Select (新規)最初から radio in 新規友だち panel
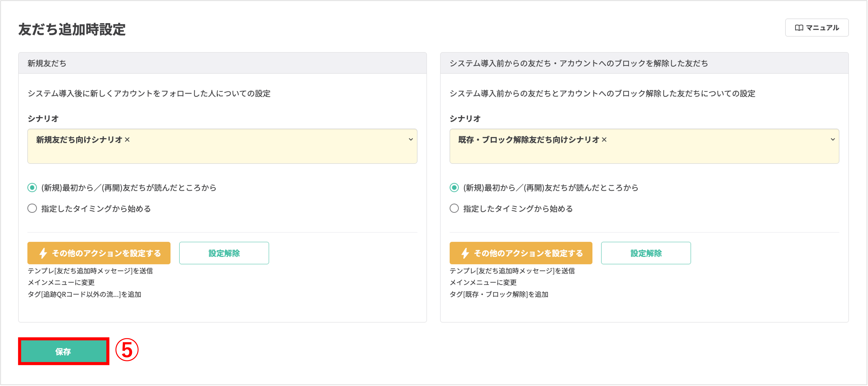 click(x=32, y=188)
